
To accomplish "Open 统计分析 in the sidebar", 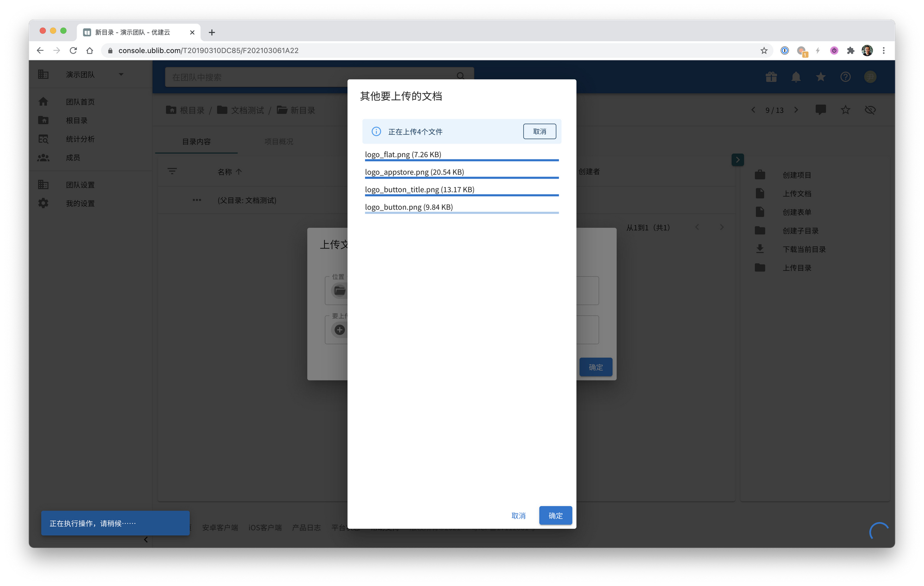I will coord(80,139).
